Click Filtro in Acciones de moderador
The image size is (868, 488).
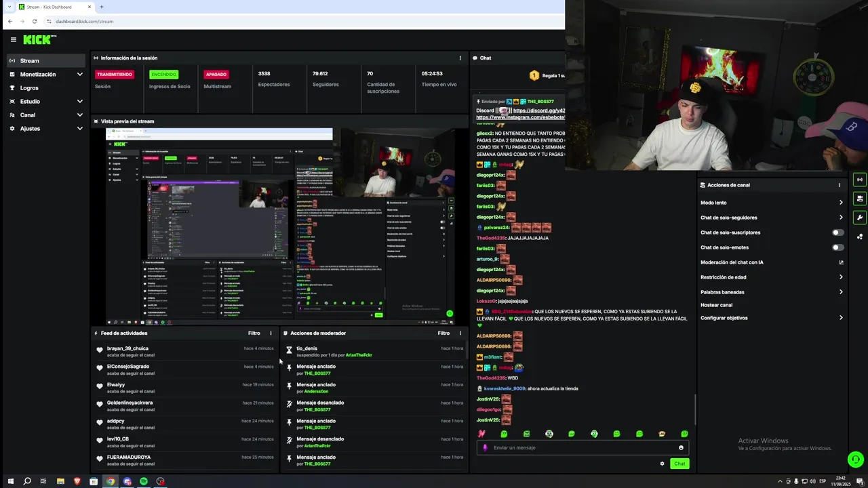443,333
